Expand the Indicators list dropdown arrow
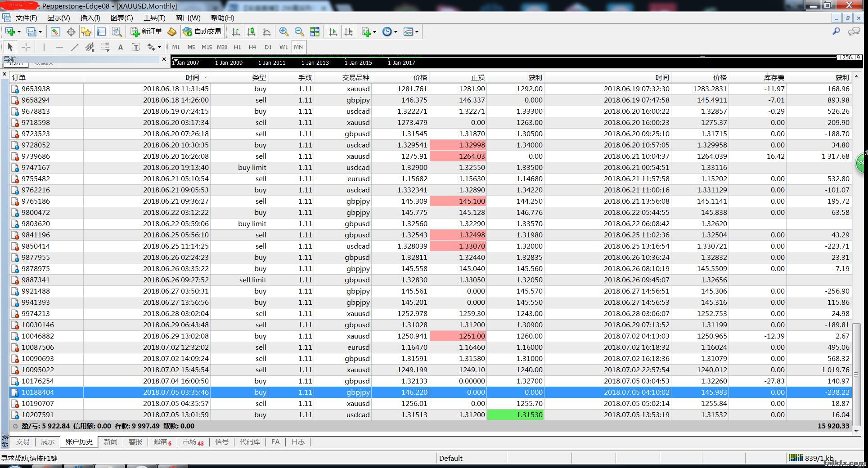 pyautogui.click(x=374, y=31)
